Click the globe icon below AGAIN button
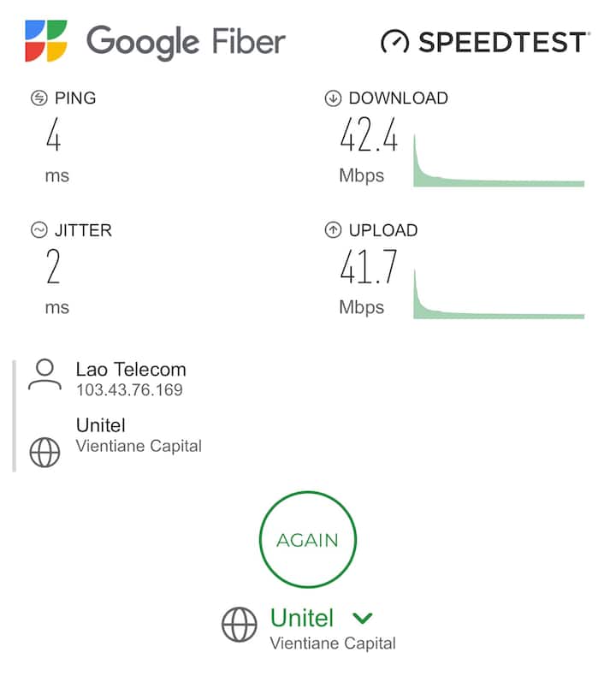 [x=239, y=625]
